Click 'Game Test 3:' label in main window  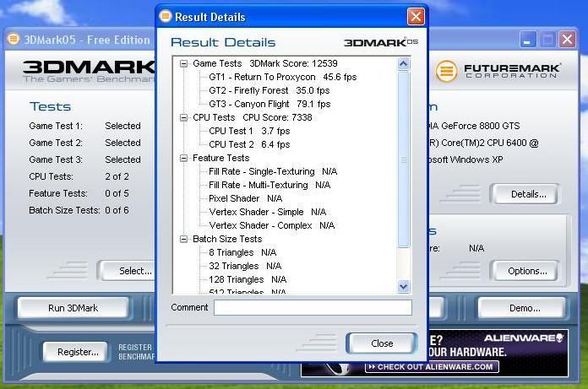click(x=56, y=159)
